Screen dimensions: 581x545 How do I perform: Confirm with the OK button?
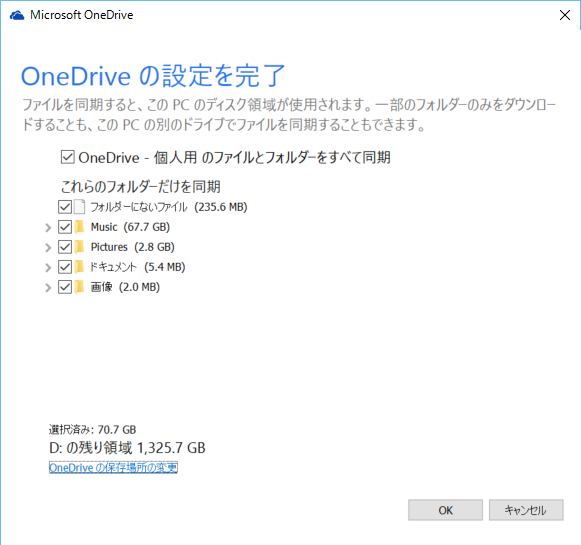(445, 510)
